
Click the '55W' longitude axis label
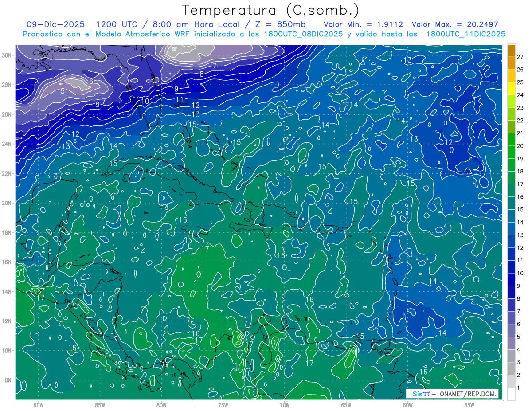click(469, 405)
